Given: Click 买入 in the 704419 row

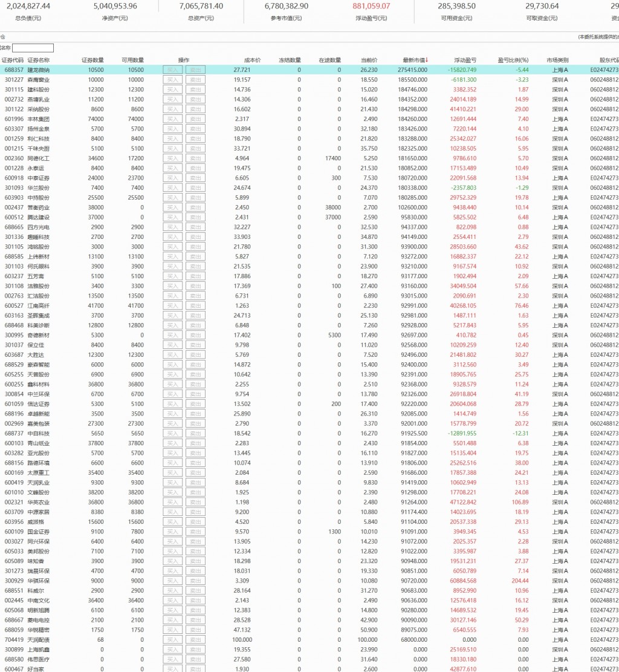Looking at the screenshot, I should (x=173, y=640).
